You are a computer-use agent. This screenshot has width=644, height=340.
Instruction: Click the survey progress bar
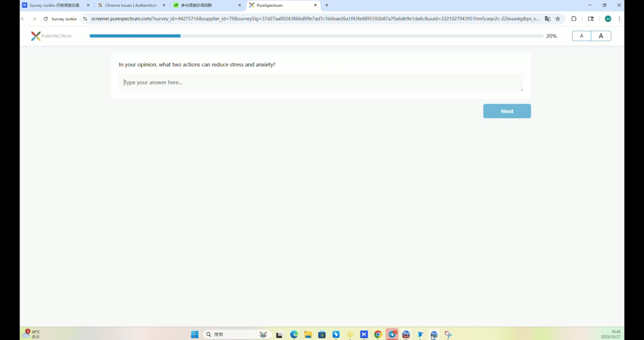(316, 36)
